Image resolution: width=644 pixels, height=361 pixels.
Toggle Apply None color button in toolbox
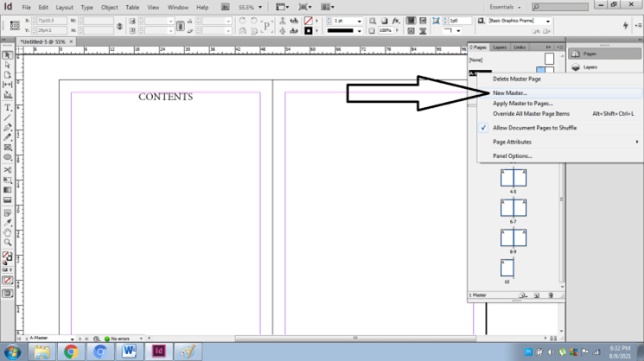coord(8,281)
